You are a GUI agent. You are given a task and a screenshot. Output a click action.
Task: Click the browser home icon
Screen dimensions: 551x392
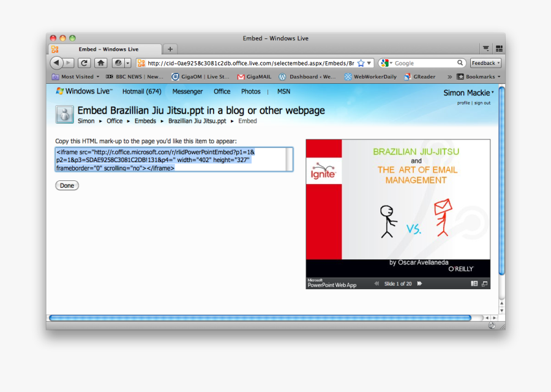(x=100, y=62)
